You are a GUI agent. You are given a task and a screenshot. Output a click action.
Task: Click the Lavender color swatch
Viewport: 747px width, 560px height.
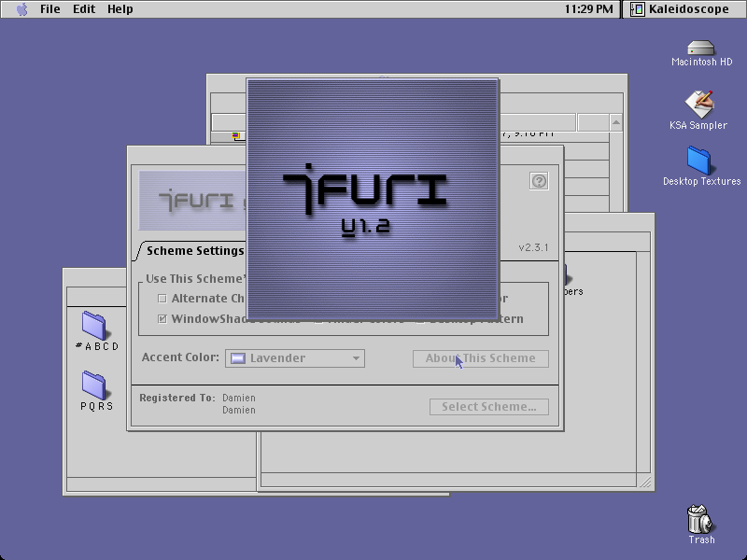[x=238, y=358]
